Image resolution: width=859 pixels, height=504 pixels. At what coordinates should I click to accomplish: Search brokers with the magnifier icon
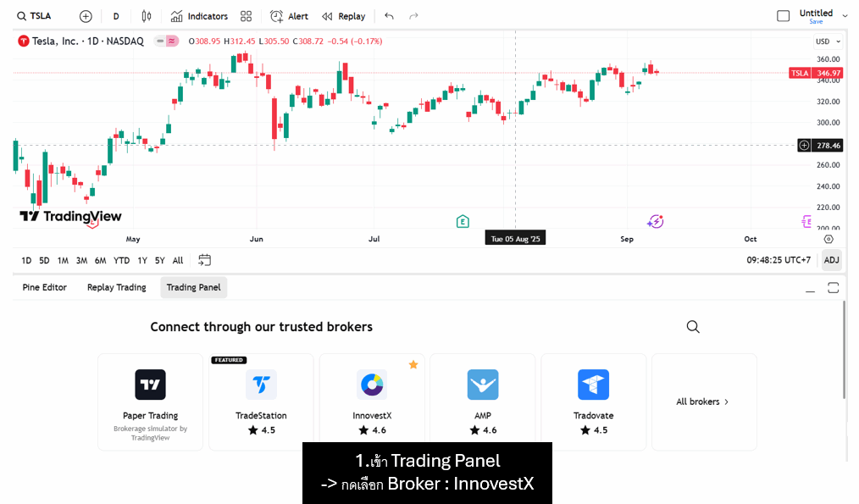point(693,327)
